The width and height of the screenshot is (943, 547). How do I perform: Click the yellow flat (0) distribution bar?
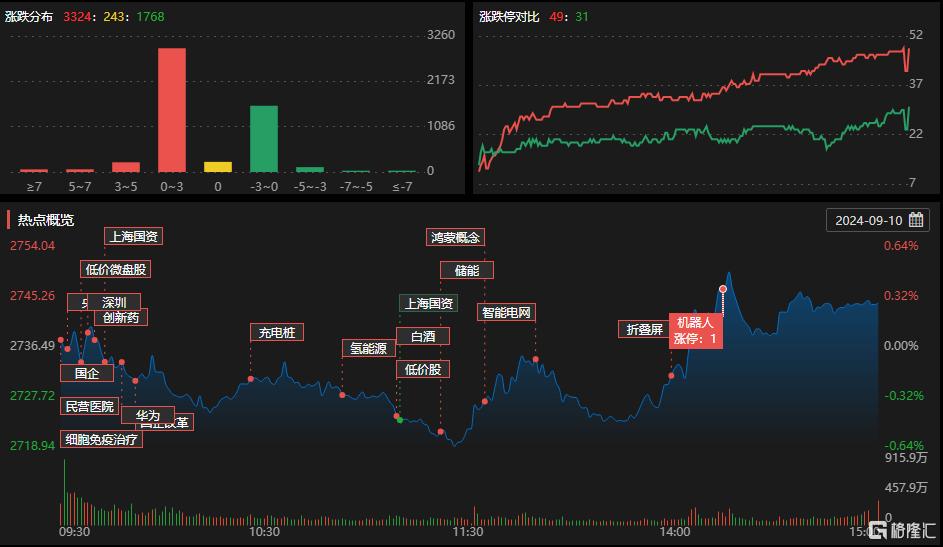[x=218, y=167]
